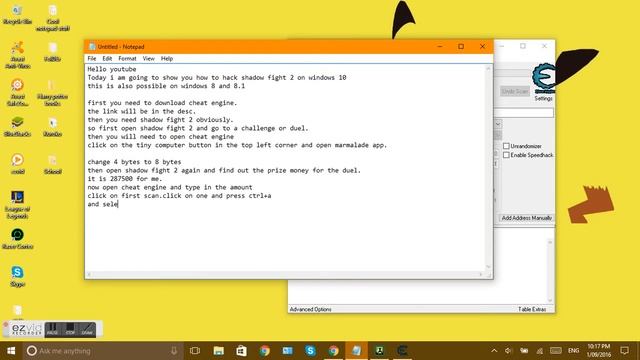
Task: Click the volume icon in system tray
Action: click(x=508, y=351)
